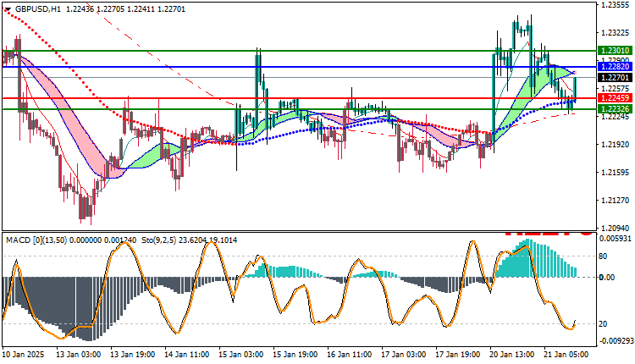
Task: Click the 1.21595 price axis label
Action: click(616, 172)
